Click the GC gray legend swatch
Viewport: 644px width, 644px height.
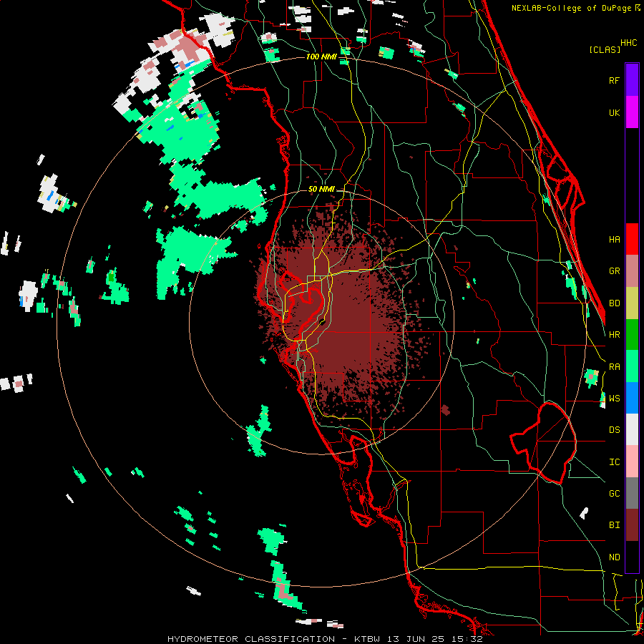632,493
